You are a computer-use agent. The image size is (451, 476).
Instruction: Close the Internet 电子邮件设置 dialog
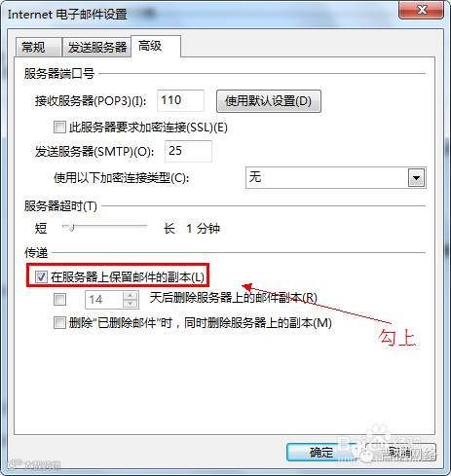pyautogui.click(x=421, y=10)
